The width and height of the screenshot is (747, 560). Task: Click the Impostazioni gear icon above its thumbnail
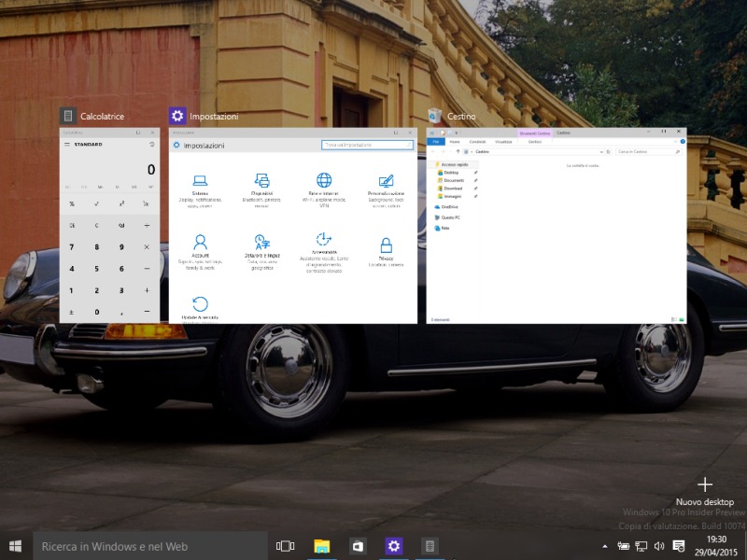point(177,116)
